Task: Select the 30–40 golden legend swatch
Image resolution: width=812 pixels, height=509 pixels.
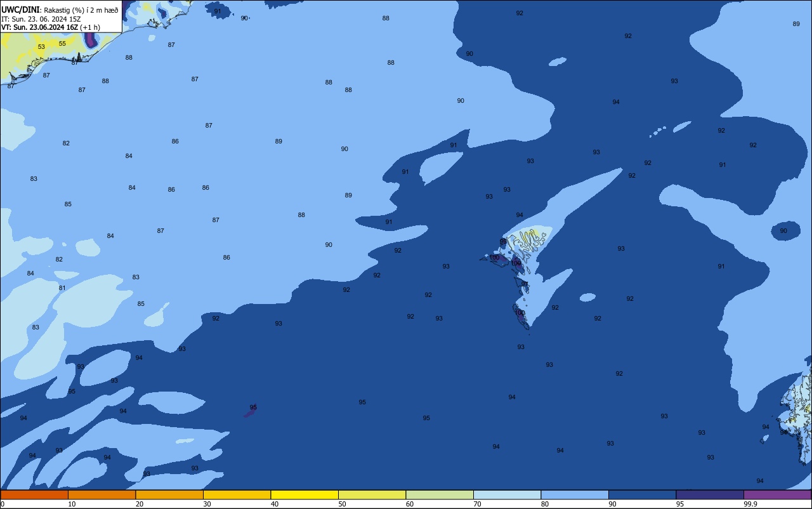Action: 237,494
